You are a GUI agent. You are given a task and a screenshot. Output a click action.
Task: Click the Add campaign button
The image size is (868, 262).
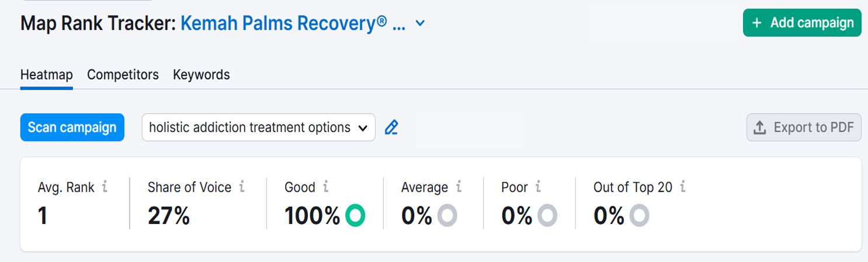[x=802, y=23]
